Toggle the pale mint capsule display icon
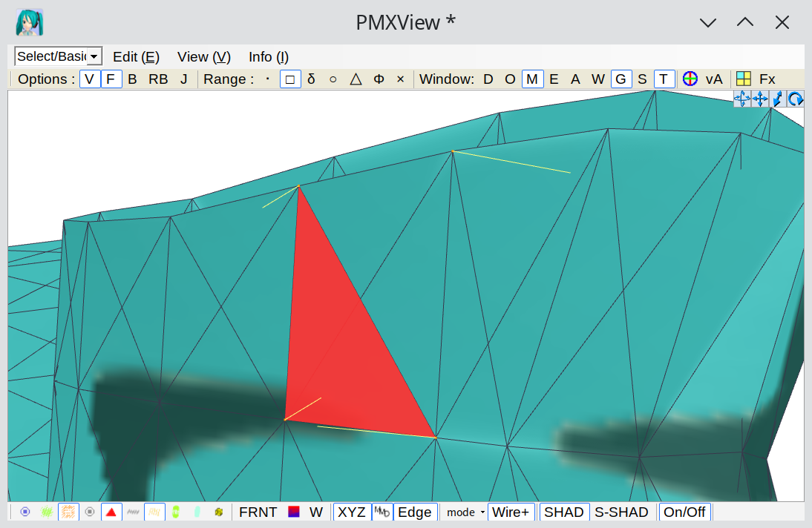 197,512
